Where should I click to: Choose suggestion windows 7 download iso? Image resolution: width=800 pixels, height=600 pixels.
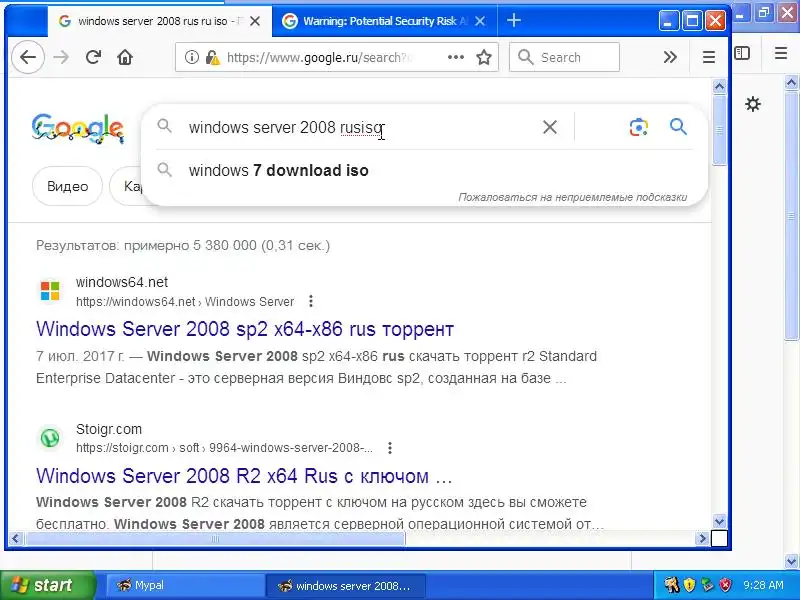tap(279, 170)
